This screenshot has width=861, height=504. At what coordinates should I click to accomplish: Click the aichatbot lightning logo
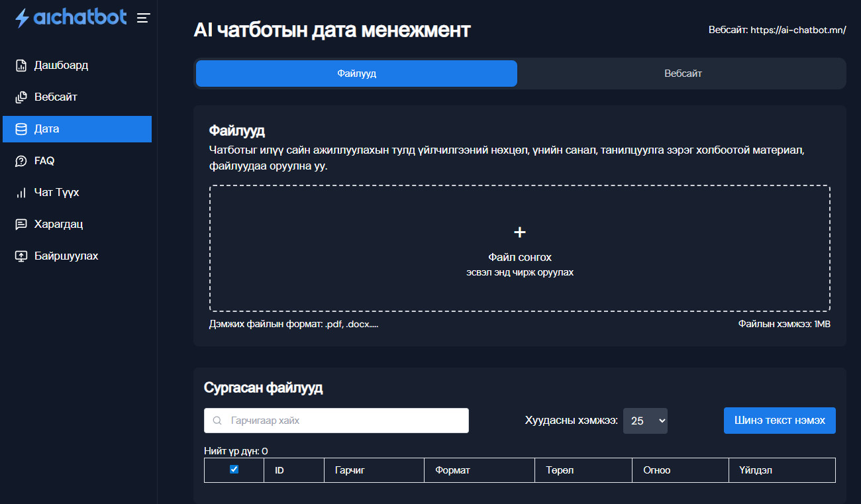pyautogui.click(x=23, y=18)
